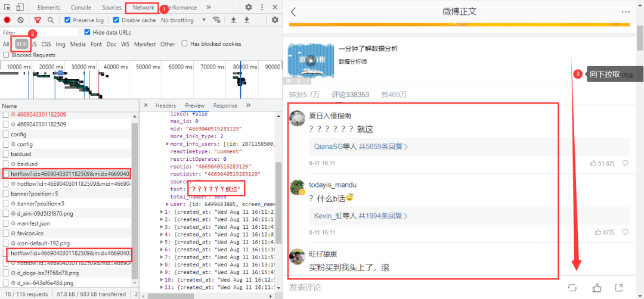The image size is (644, 299).
Task: Select the Preview tab
Action: [x=194, y=105]
